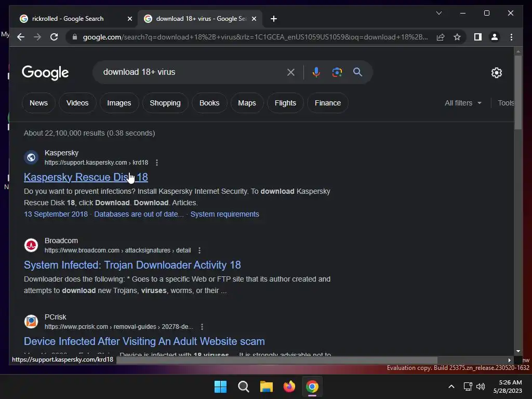Open a new tab with plus
The width and height of the screenshot is (532, 399).
click(x=274, y=19)
